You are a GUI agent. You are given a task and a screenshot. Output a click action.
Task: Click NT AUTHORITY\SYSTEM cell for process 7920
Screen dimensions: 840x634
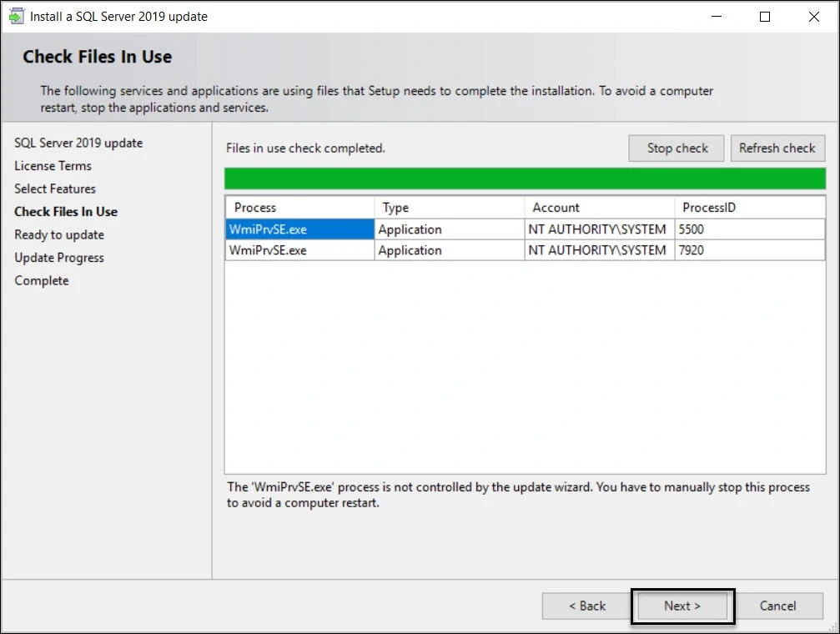point(600,250)
